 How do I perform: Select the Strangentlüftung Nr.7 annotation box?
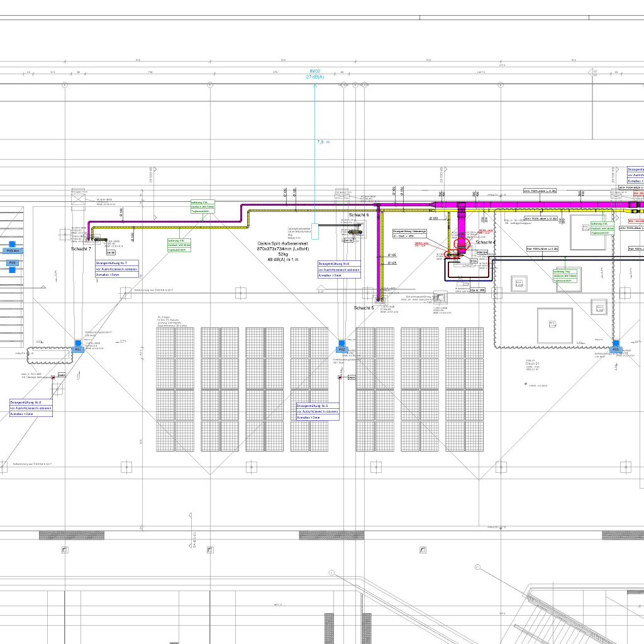116,269
